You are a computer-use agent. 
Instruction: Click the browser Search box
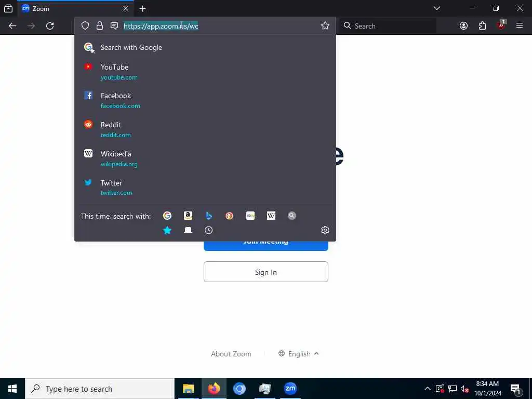[x=389, y=26]
